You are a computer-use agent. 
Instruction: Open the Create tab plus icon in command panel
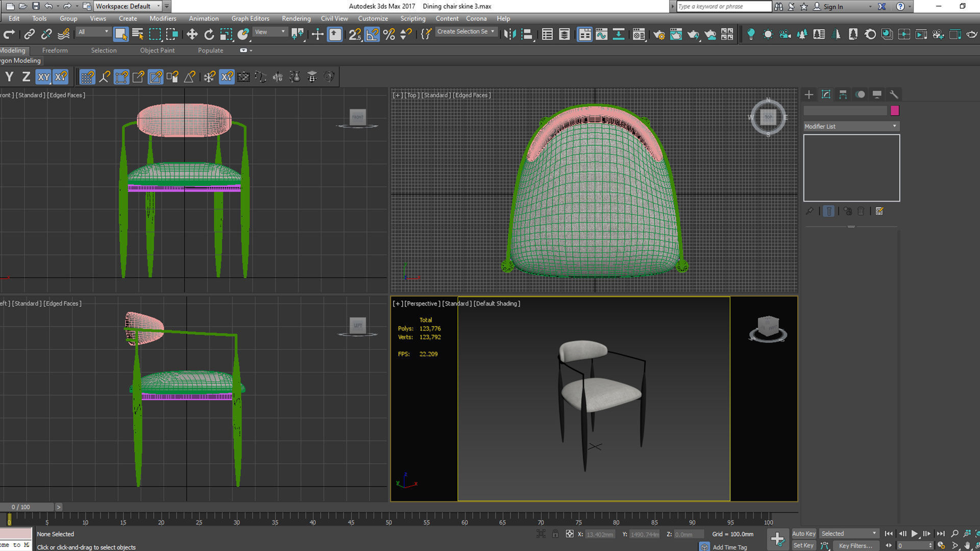(x=809, y=94)
